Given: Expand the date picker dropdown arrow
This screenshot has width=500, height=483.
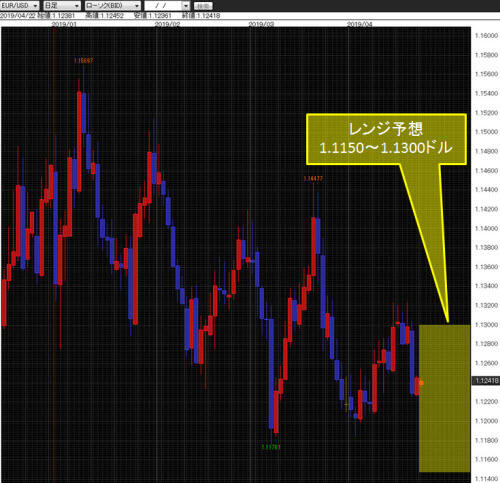Looking at the screenshot, I should pyautogui.click(x=186, y=6).
